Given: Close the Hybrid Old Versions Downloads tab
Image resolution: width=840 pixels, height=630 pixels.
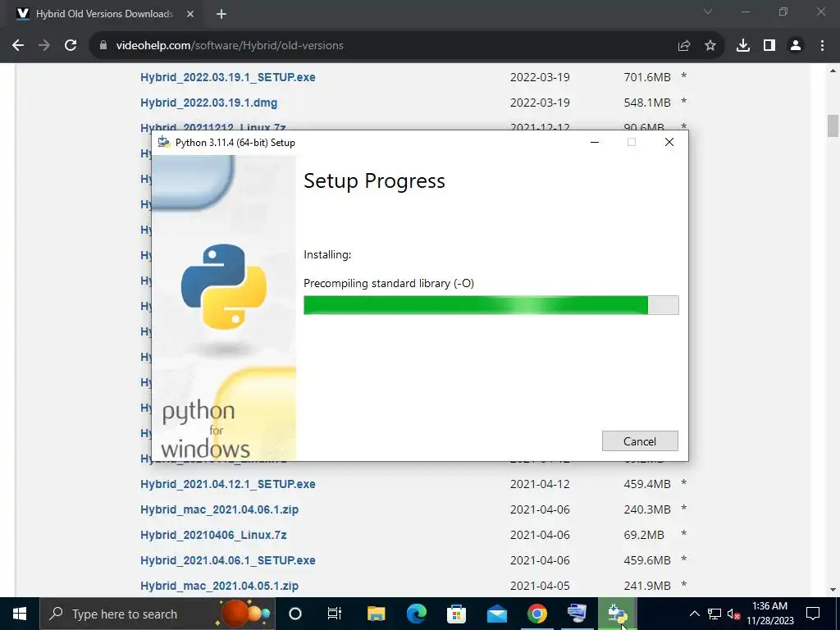Looking at the screenshot, I should [x=190, y=14].
